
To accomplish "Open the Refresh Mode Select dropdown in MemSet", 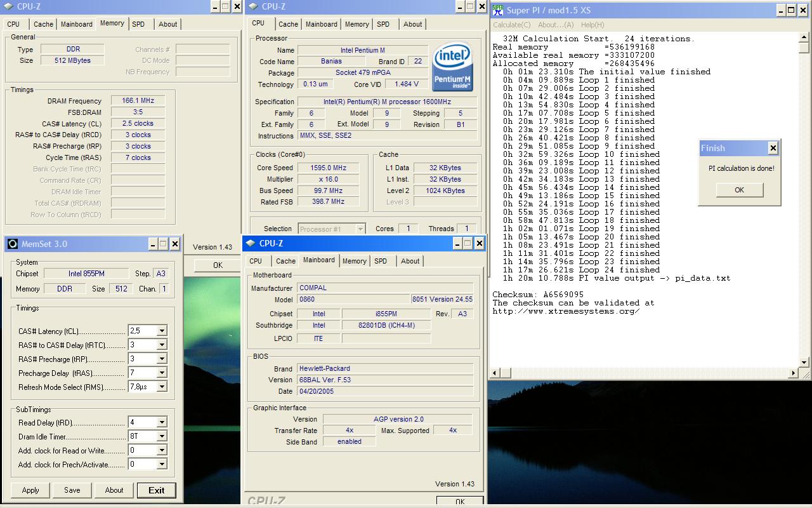I will tap(162, 387).
